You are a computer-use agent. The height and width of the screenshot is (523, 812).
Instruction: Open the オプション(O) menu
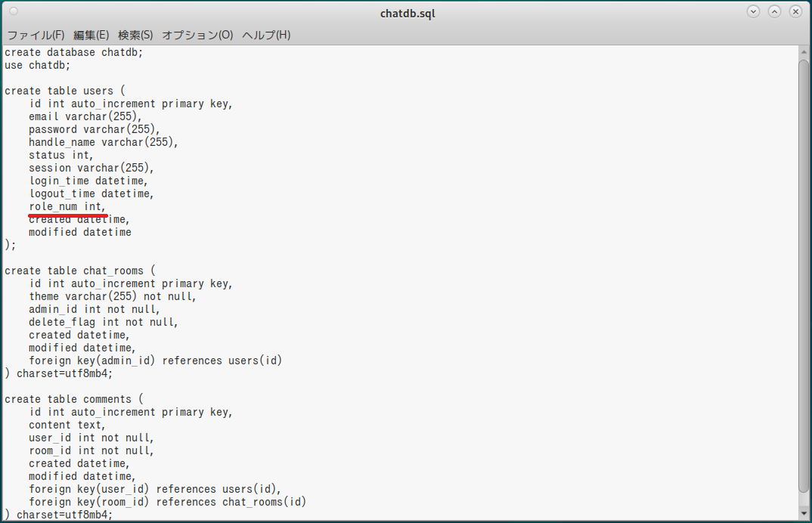pyautogui.click(x=197, y=35)
